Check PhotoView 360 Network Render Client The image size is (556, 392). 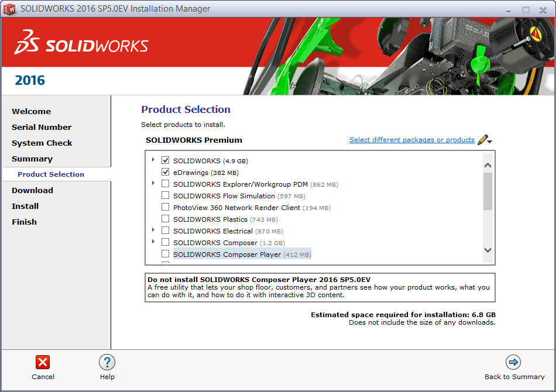[x=165, y=207]
